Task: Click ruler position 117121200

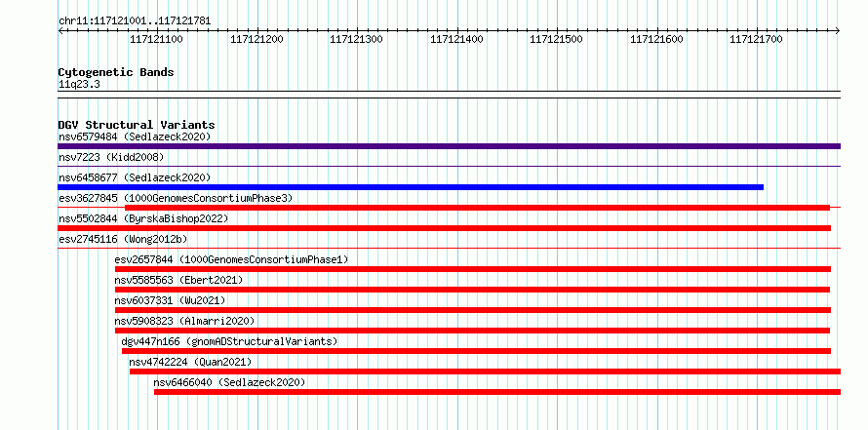Action: [256, 39]
